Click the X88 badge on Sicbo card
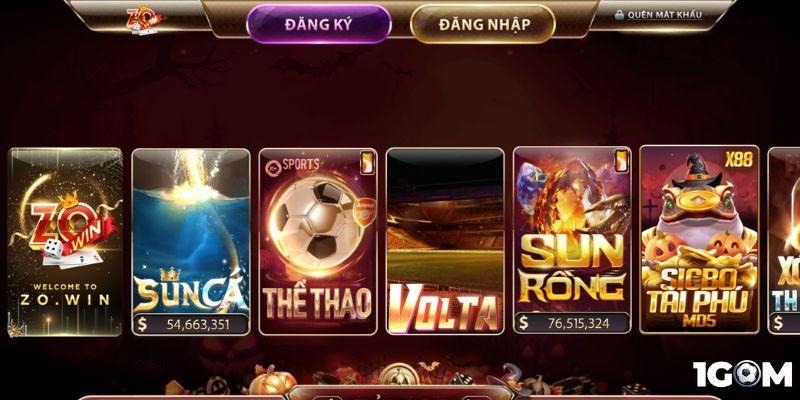The width and height of the screenshot is (800, 400). [738, 160]
